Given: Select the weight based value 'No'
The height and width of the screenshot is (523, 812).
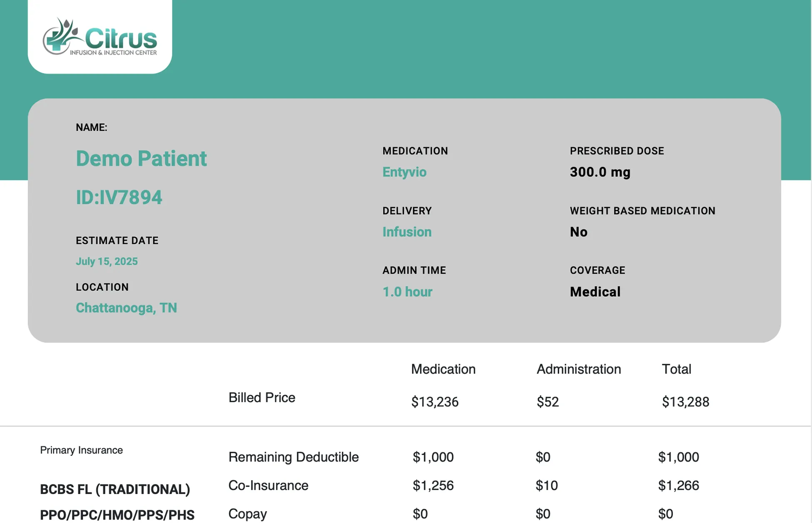Looking at the screenshot, I should [x=579, y=232].
